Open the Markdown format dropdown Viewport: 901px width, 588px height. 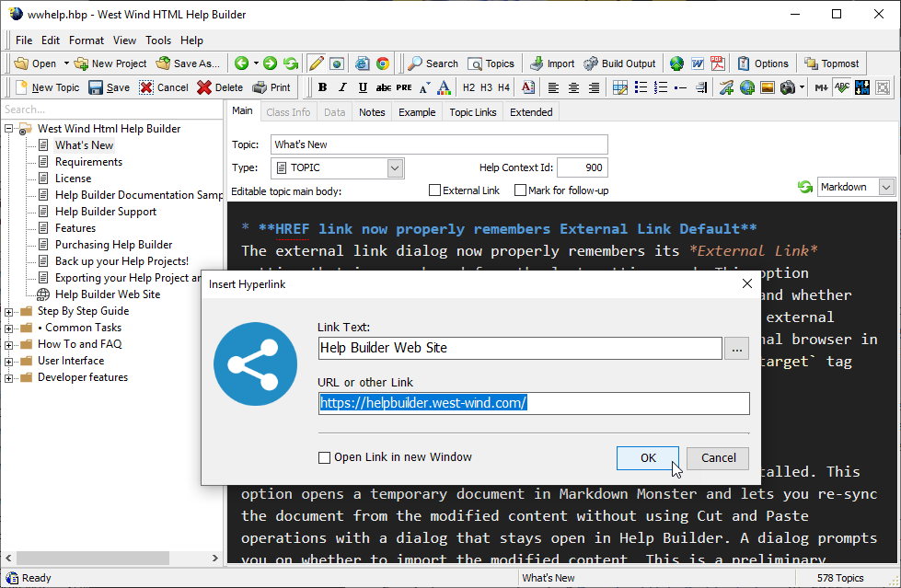pyautogui.click(x=886, y=187)
